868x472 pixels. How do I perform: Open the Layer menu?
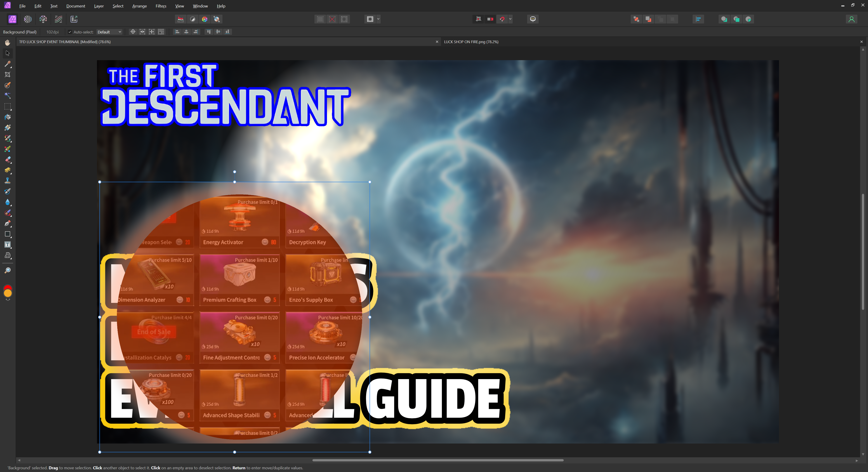(x=99, y=6)
